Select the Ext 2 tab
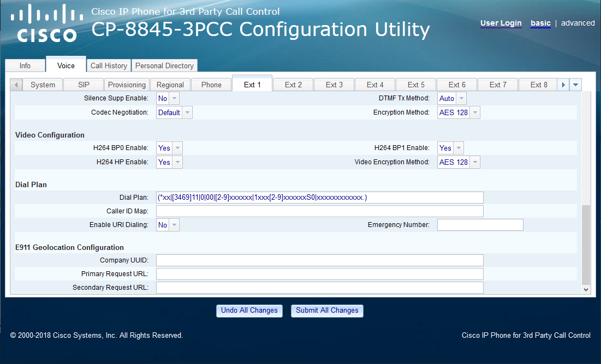Image resolution: width=601 pixels, height=364 pixels. [293, 85]
